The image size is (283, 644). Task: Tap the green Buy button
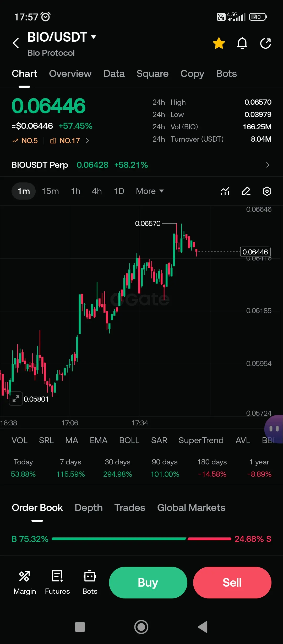tap(148, 582)
